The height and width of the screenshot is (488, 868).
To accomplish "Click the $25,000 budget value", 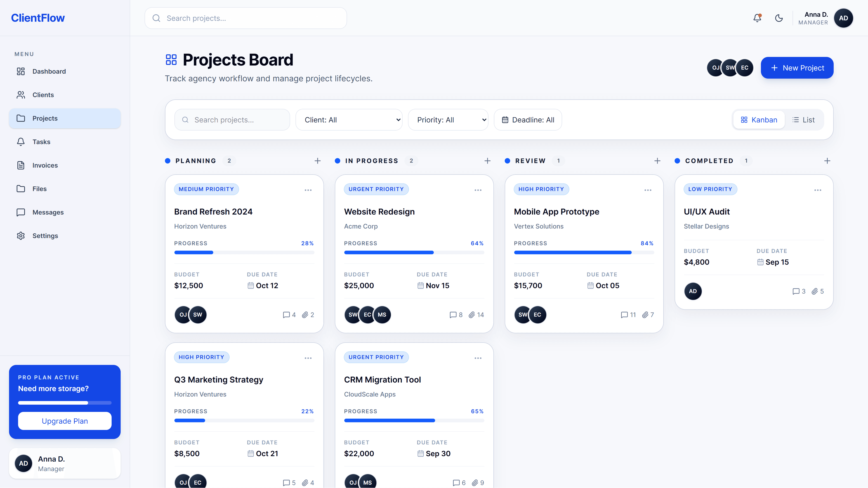I will [359, 286].
